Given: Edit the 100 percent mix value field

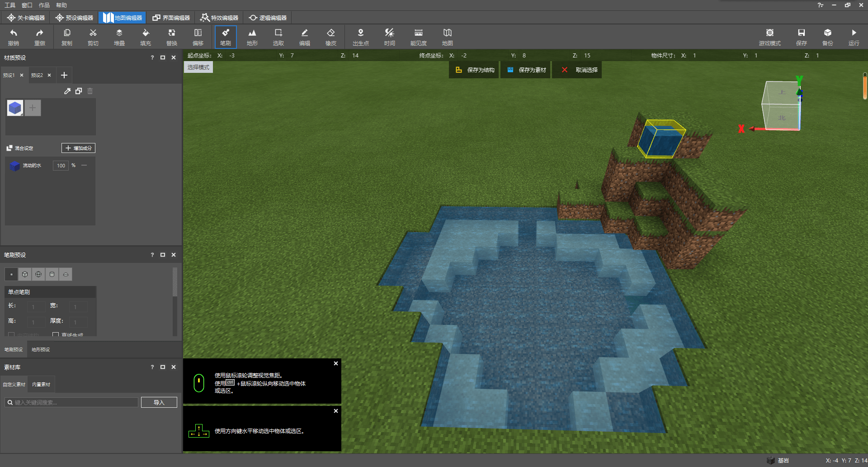Looking at the screenshot, I should pyautogui.click(x=61, y=166).
